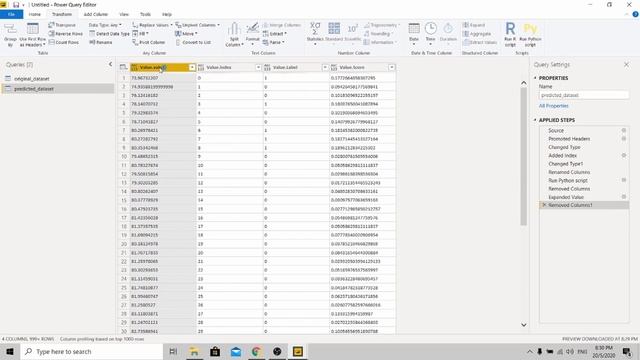Viewport: 640px width, 360px height.
Task: Open filter dropdown of Value.value column
Action: [192, 67]
